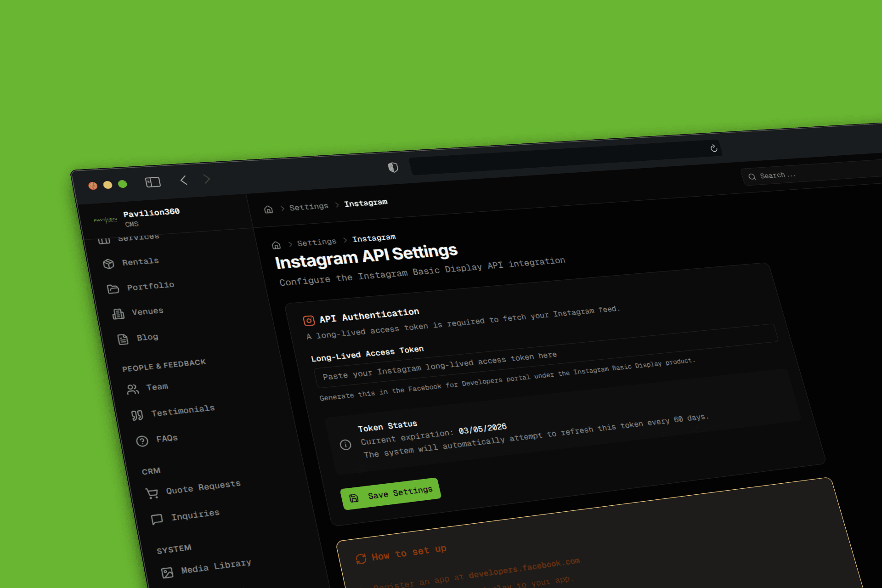Click the Venues building icon
Viewport: 882px width, 588px height.
tap(119, 314)
